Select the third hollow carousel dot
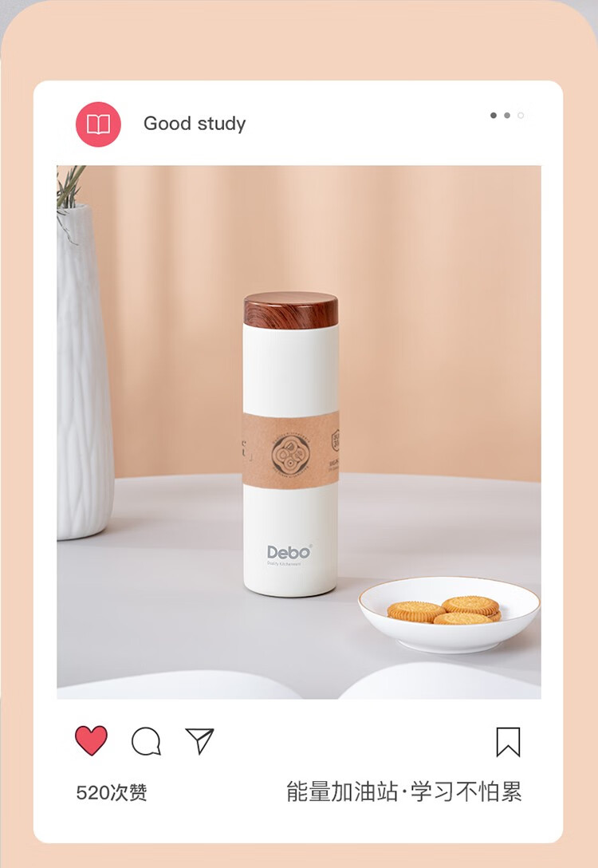The width and height of the screenshot is (598, 868). [521, 115]
